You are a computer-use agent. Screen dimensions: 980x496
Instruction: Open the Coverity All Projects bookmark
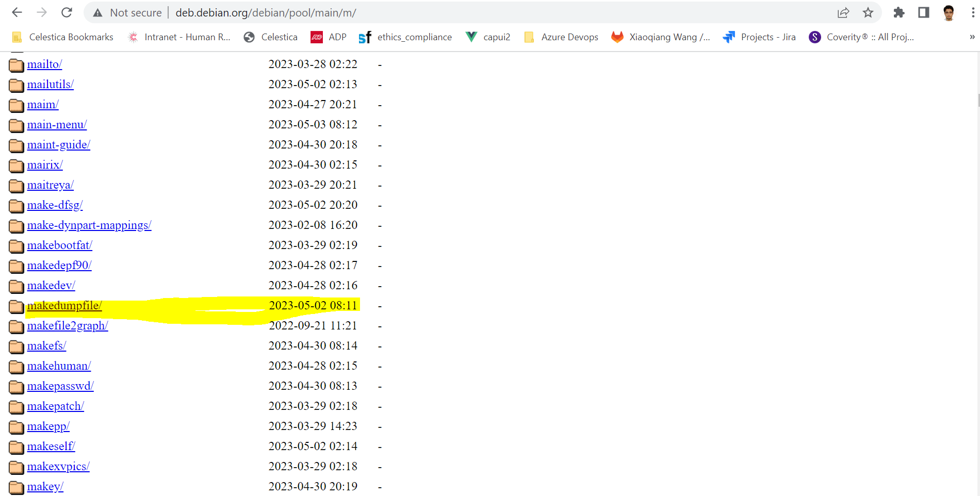[x=860, y=37]
